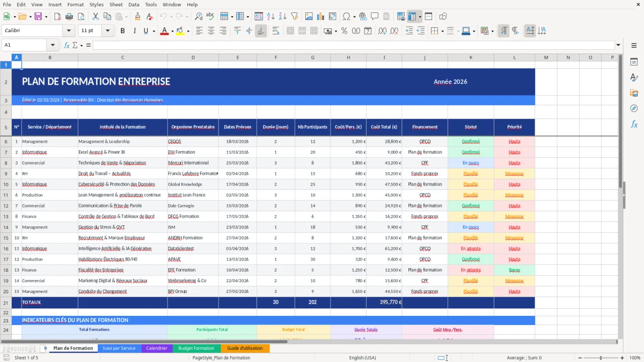Open the Functions deck in the sidebar

(x=634, y=124)
